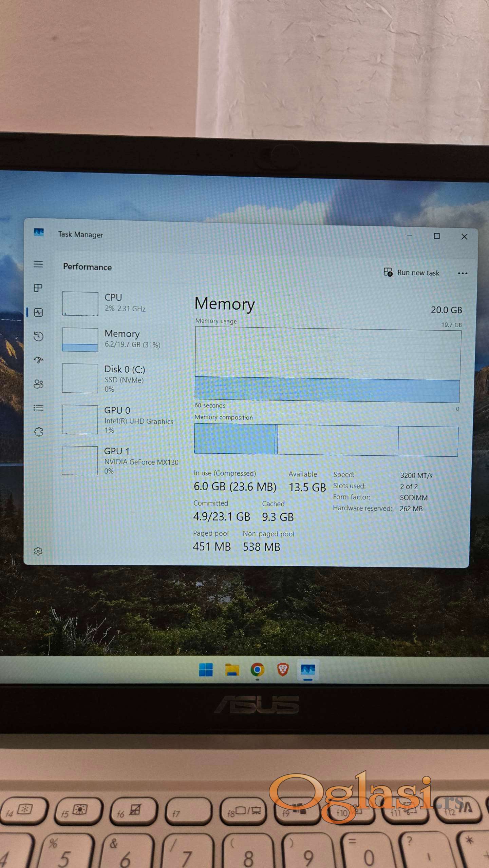Open the Processes page icon in sidebar
The height and width of the screenshot is (868, 489).
(x=38, y=288)
